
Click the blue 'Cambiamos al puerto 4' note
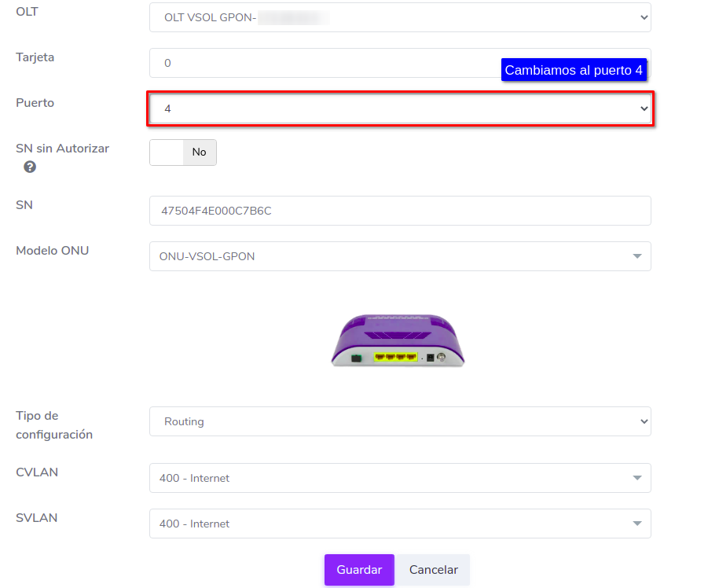pyautogui.click(x=574, y=70)
